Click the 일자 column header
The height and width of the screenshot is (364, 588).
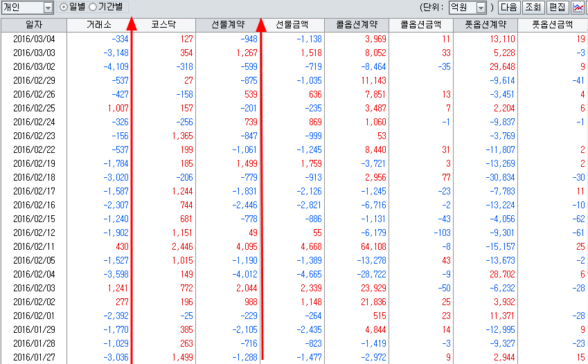tap(33, 24)
